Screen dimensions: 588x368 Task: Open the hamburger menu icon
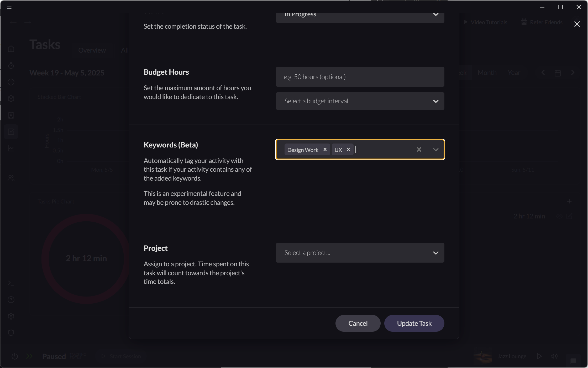[x=9, y=7]
